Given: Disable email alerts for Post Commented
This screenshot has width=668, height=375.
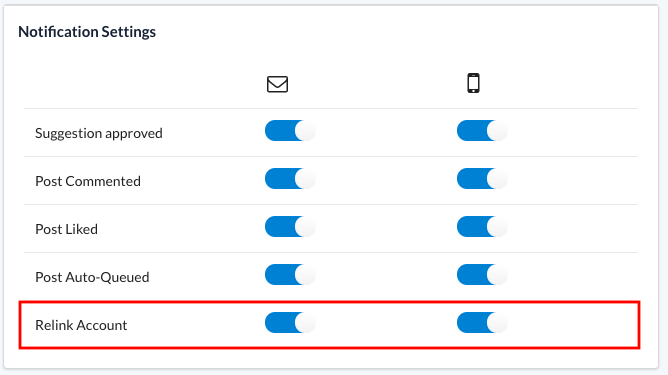Looking at the screenshot, I should coord(290,179).
